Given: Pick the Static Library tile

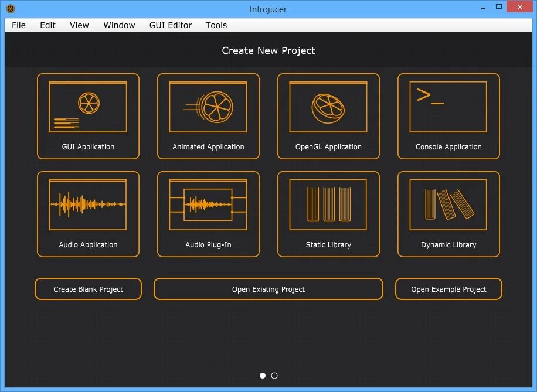Looking at the screenshot, I should (x=328, y=214).
